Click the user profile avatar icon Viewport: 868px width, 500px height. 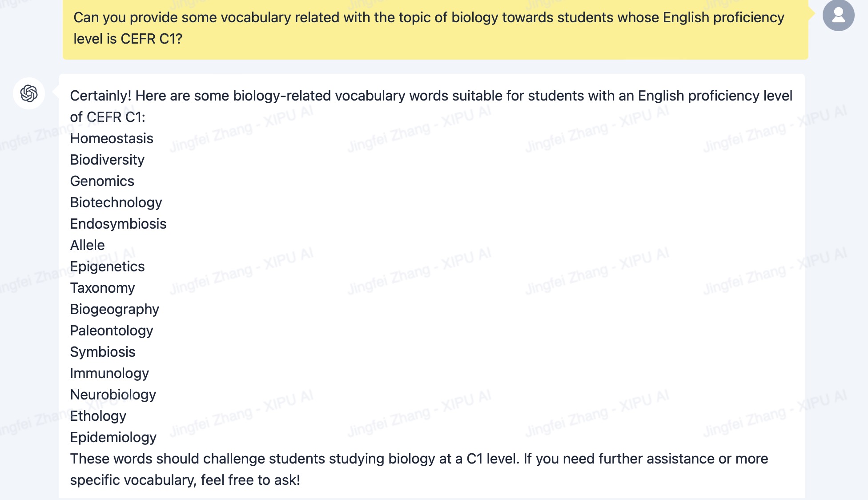838,15
